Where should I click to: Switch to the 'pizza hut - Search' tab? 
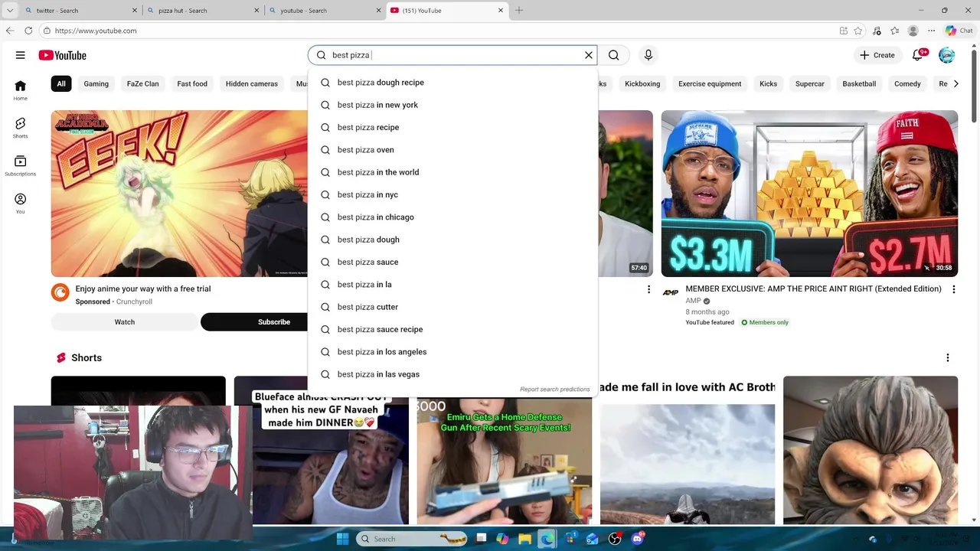click(203, 11)
